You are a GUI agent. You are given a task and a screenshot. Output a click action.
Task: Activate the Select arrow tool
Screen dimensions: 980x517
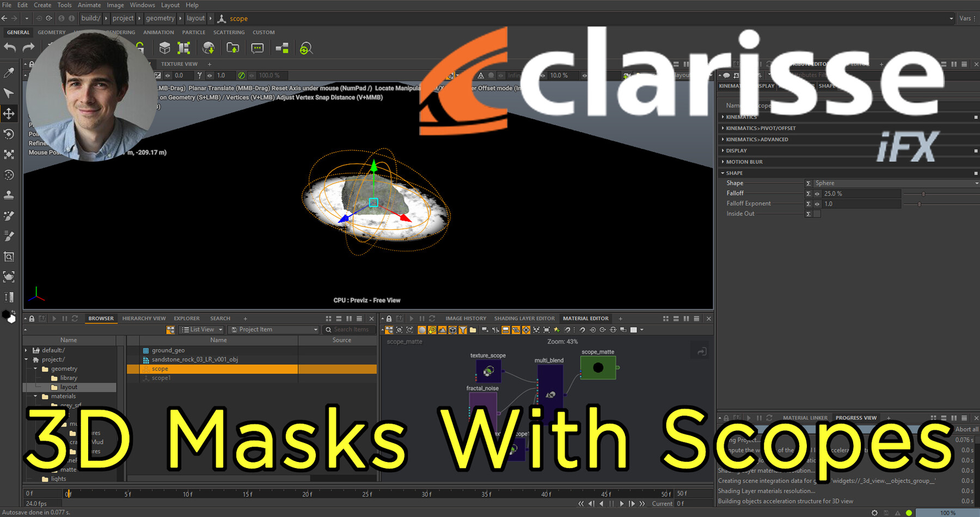click(9, 93)
